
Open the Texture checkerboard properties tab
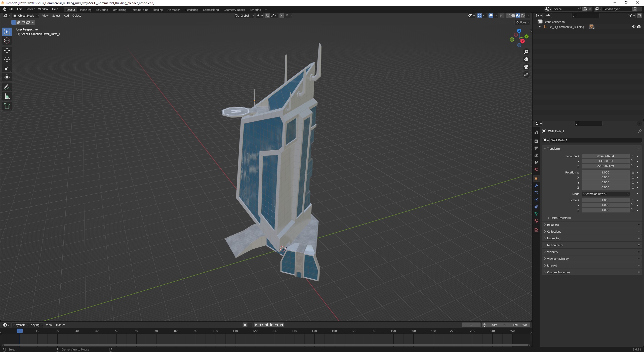point(536,230)
